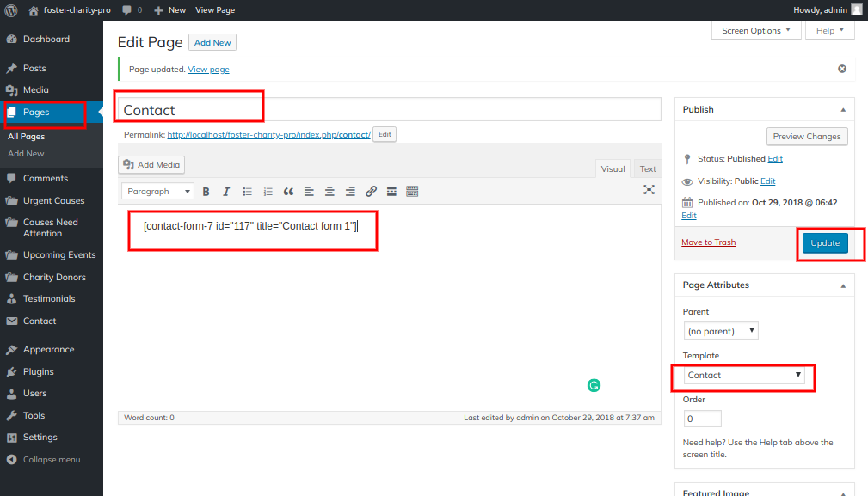868x496 pixels.
Task: Insert or edit link
Action: pos(371,192)
